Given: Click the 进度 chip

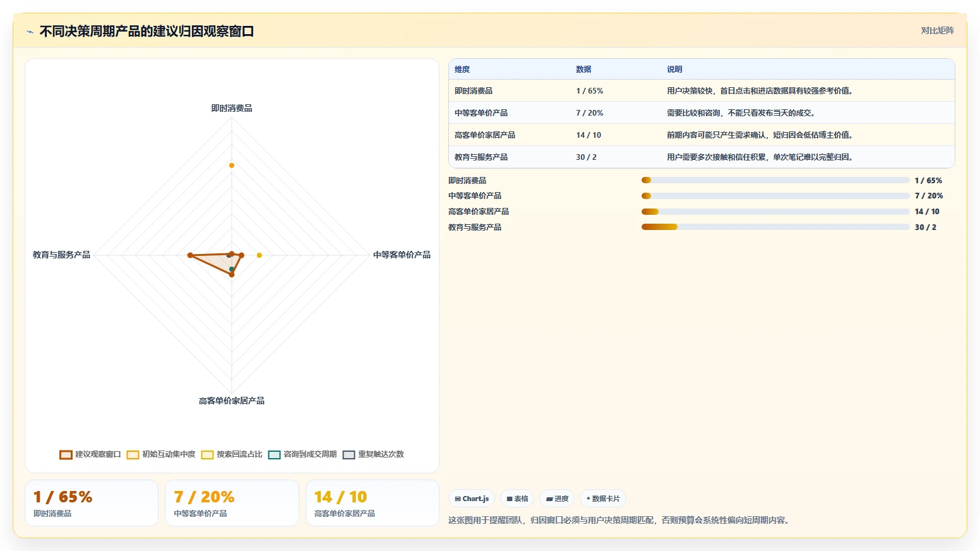Looking at the screenshot, I should coord(557,499).
